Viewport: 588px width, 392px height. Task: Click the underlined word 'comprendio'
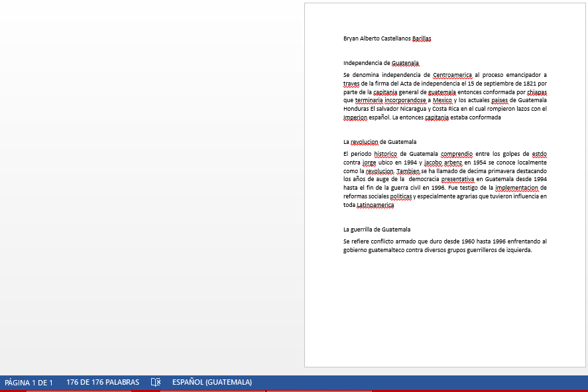pos(456,154)
